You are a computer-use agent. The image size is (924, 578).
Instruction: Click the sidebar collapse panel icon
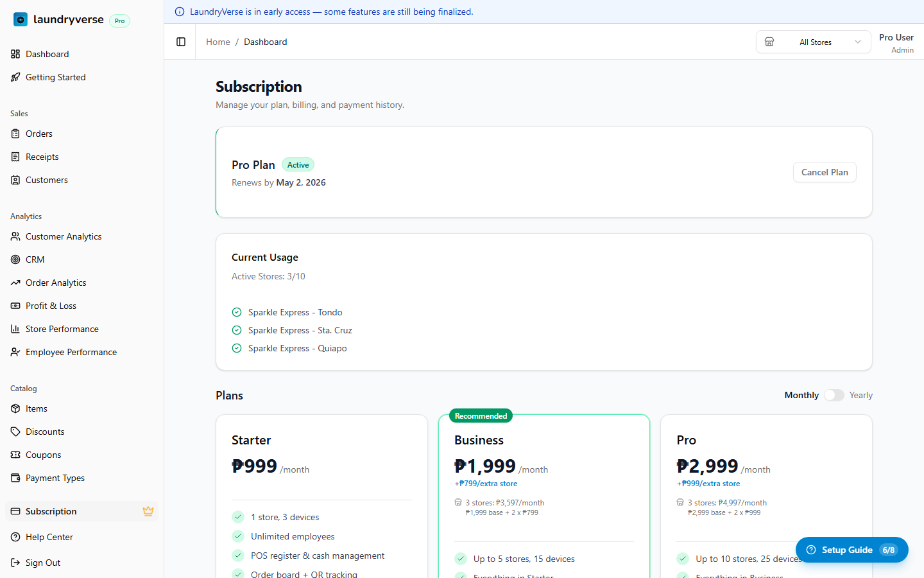pyautogui.click(x=181, y=42)
